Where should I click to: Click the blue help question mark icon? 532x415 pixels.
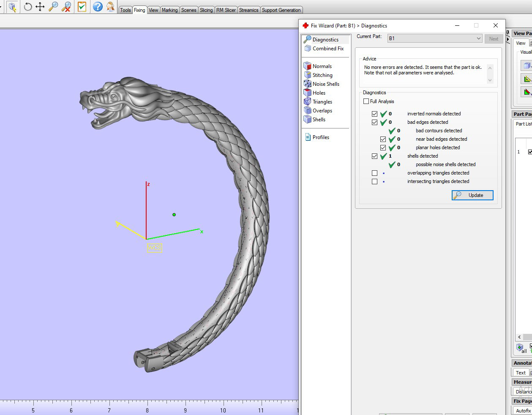(98, 7)
